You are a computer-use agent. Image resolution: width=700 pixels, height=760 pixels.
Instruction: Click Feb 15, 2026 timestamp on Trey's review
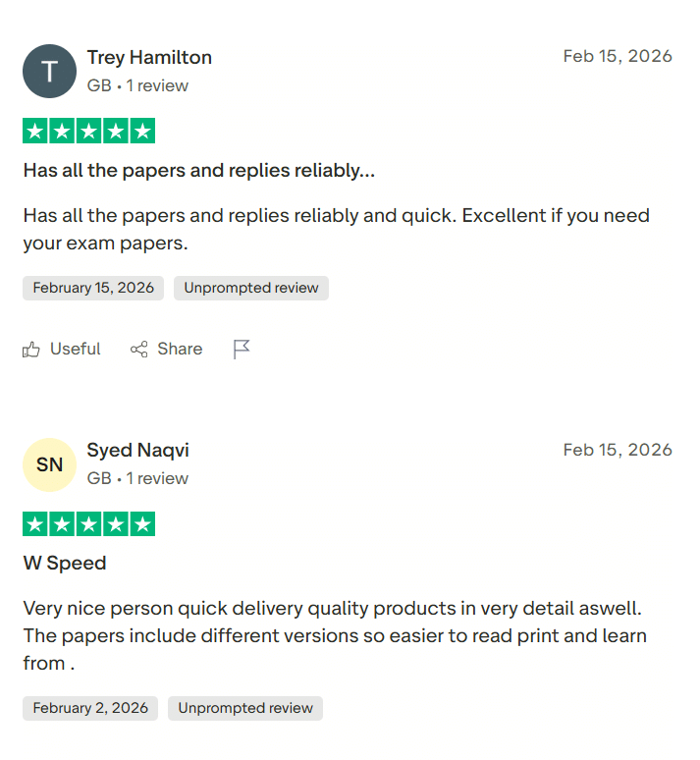click(x=618, y=56)
